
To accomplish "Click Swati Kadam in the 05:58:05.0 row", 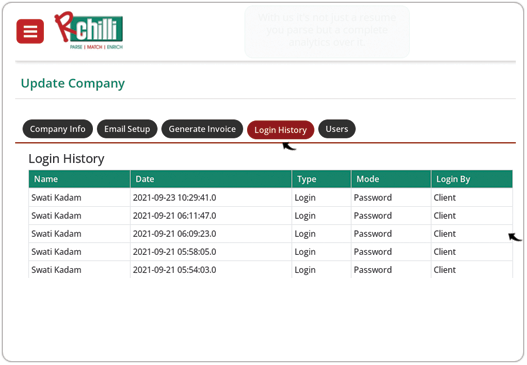I will pyautogui.click(x=56, y=252).
